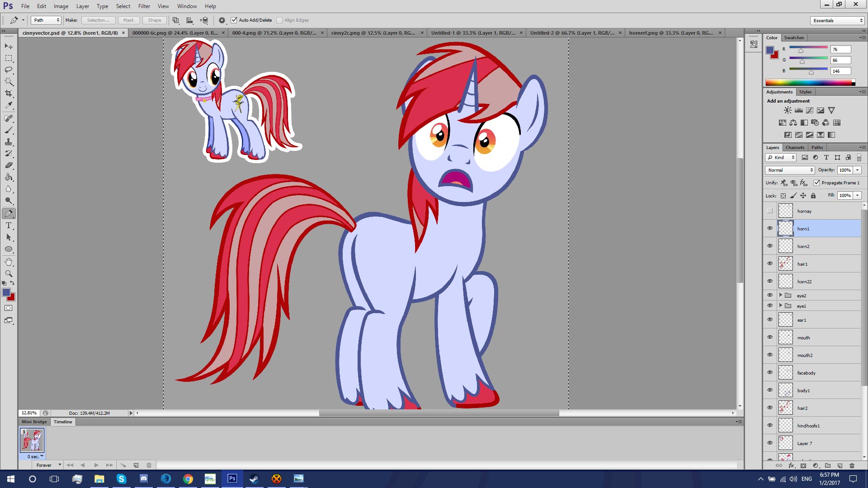Click the Shape button in options bar
Image resolution: width=868 pixels, height=488 pixels.
pos(155,20)
